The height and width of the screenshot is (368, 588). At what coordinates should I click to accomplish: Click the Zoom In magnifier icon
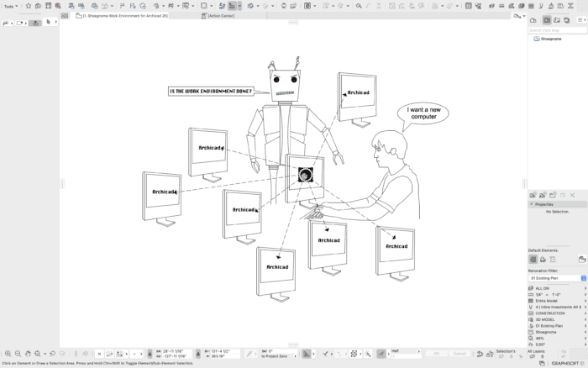[x=8, y=354]
